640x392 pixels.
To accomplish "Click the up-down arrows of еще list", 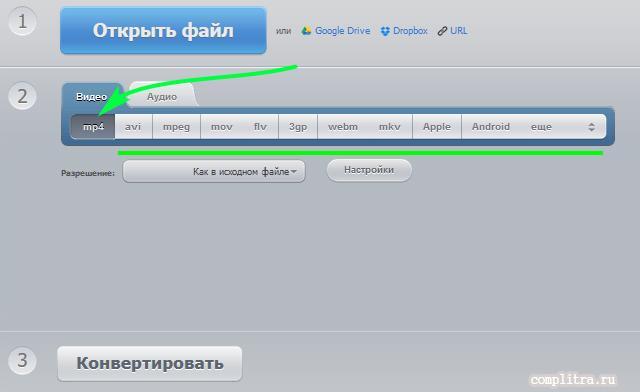I will [x=591, y=127].
